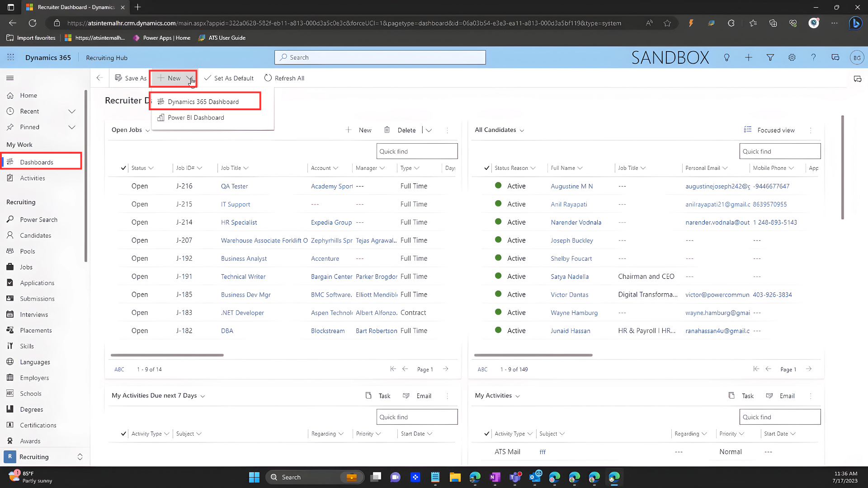This screenshot has width=868, height=488.
Task: Expand the Recent section chevron
Action: coord(72,111)
